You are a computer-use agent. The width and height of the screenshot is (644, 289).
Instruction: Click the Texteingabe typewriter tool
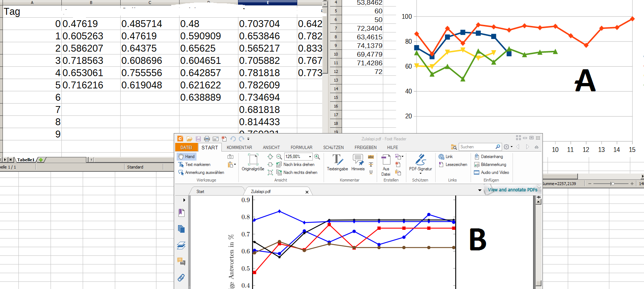337,162
